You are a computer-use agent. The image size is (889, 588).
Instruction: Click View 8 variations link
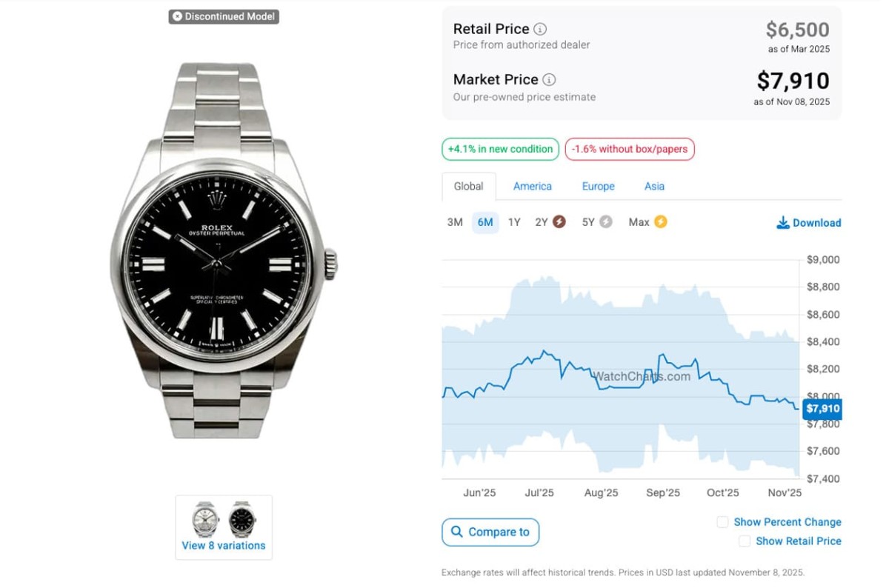tap(224, 546)
